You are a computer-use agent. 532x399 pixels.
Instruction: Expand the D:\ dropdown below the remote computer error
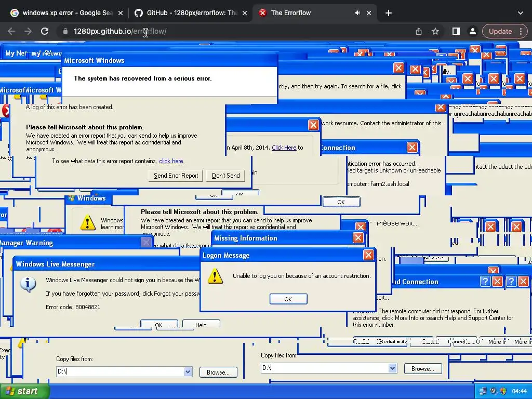(x=393, y=368)
